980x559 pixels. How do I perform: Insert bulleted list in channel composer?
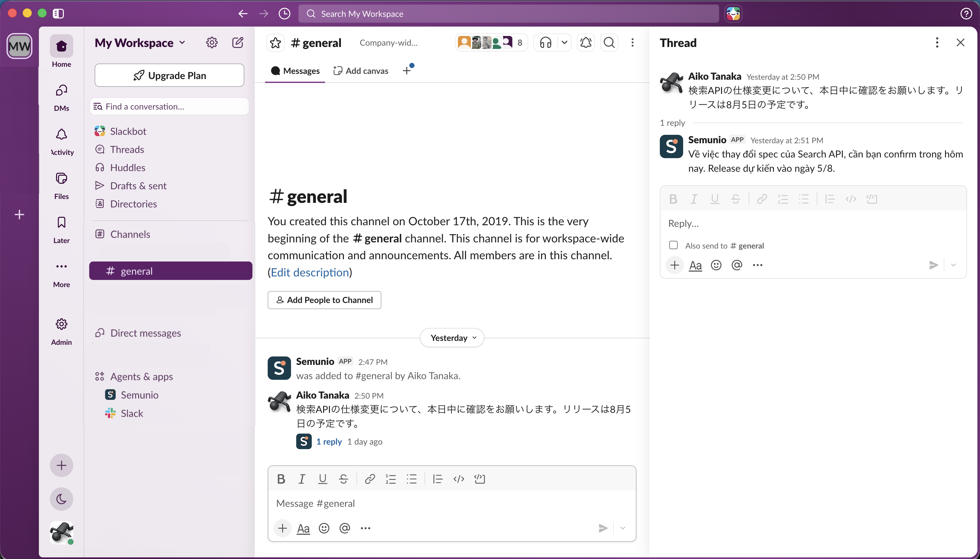pyautogui.click(x=412, y=479)
